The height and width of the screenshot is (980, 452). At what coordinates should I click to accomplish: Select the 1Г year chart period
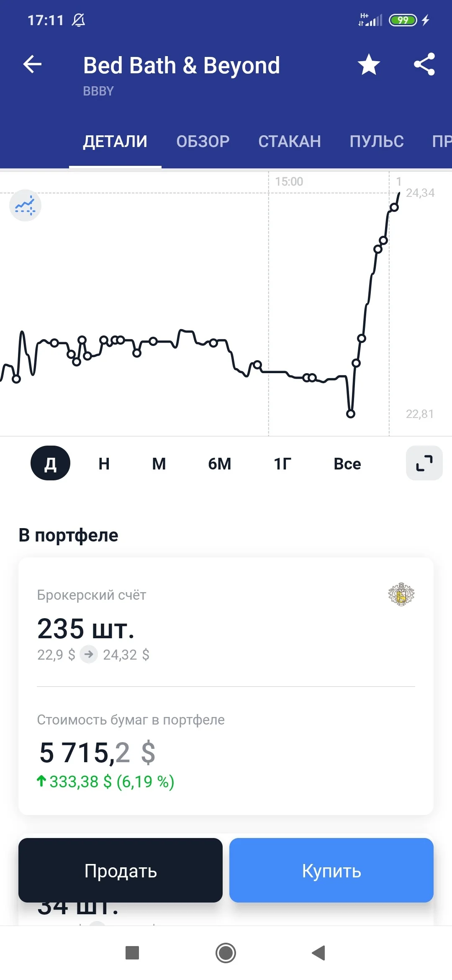282,464
